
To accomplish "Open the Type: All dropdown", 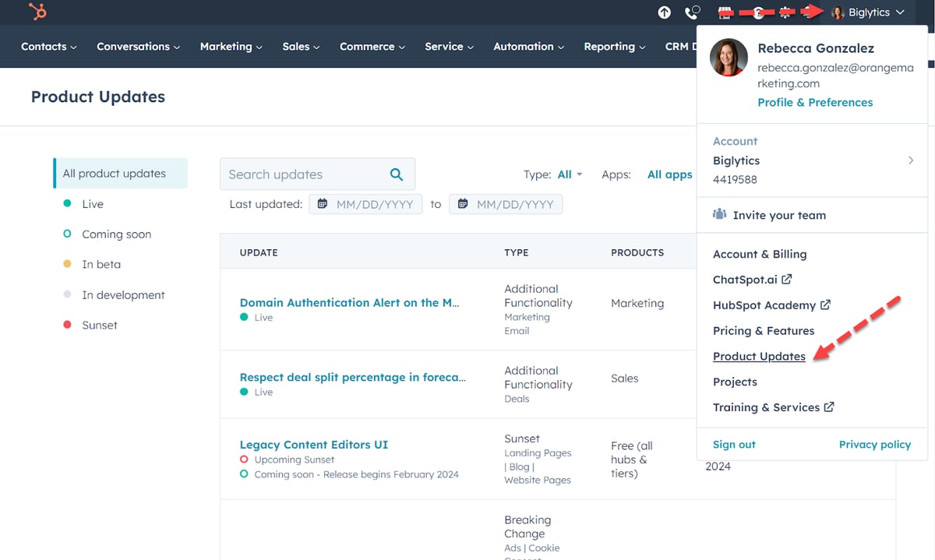I will point(569,174).
